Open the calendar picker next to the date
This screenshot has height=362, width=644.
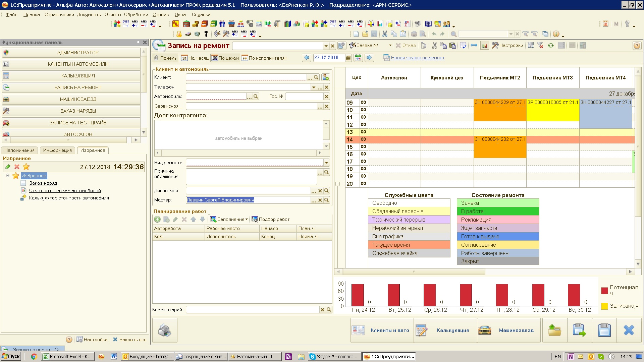348,58
